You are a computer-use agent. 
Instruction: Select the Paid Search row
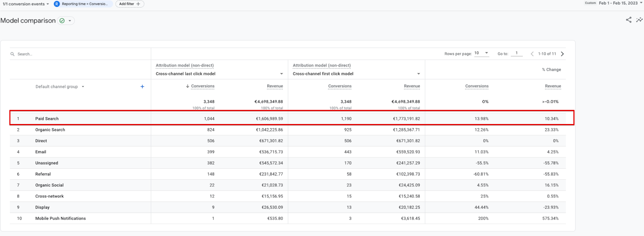47,119
